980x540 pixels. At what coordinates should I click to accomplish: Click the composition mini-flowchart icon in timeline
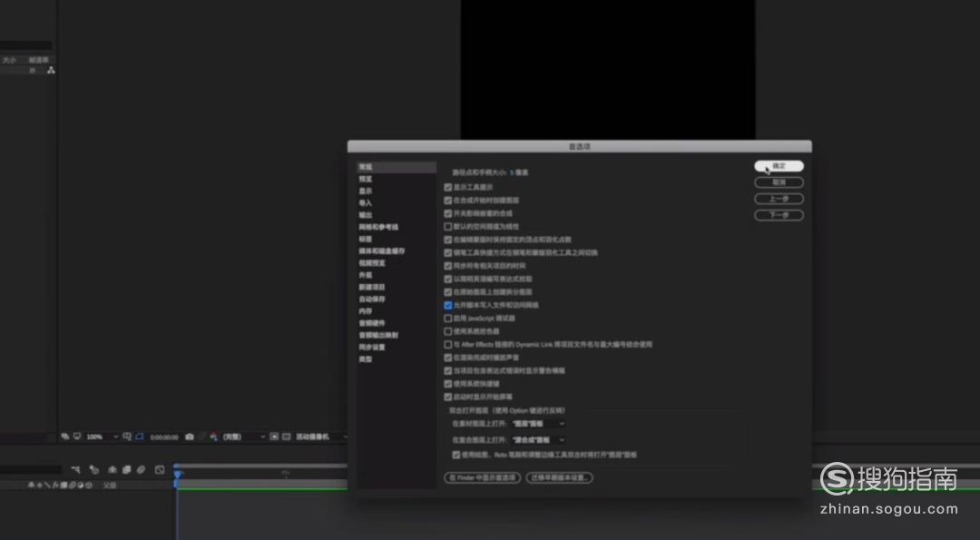pos(76,470)
